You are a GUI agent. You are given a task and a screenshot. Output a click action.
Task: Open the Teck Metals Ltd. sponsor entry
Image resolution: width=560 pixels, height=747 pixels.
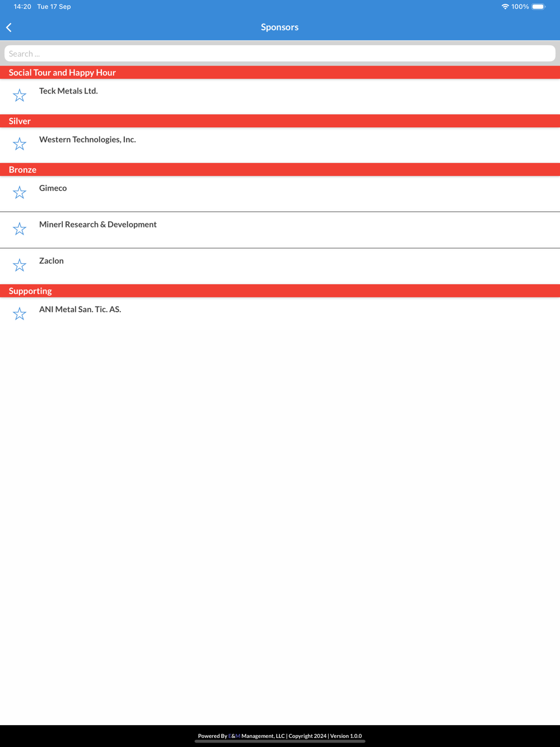[x=280, y=96]
